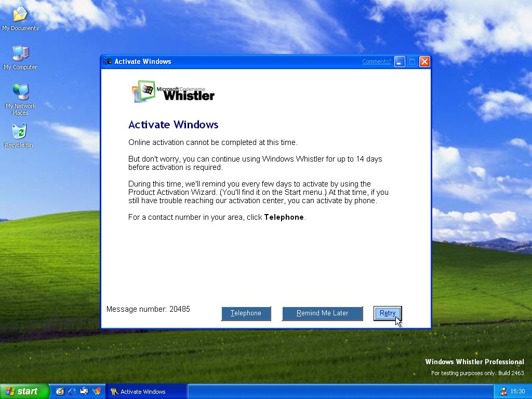Screen dimensions: 532x399
Task: Select the My Computer desktop icon
Action: pos(20,54)
